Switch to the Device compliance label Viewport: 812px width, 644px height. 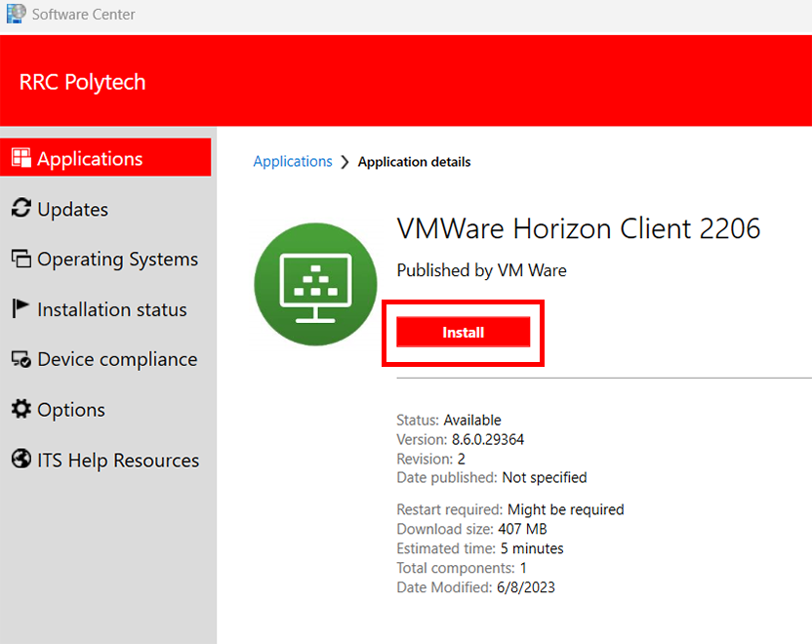point(117,359)
